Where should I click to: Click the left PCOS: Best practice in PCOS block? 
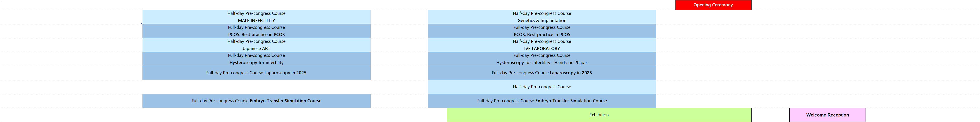click(x=256, y=31)
